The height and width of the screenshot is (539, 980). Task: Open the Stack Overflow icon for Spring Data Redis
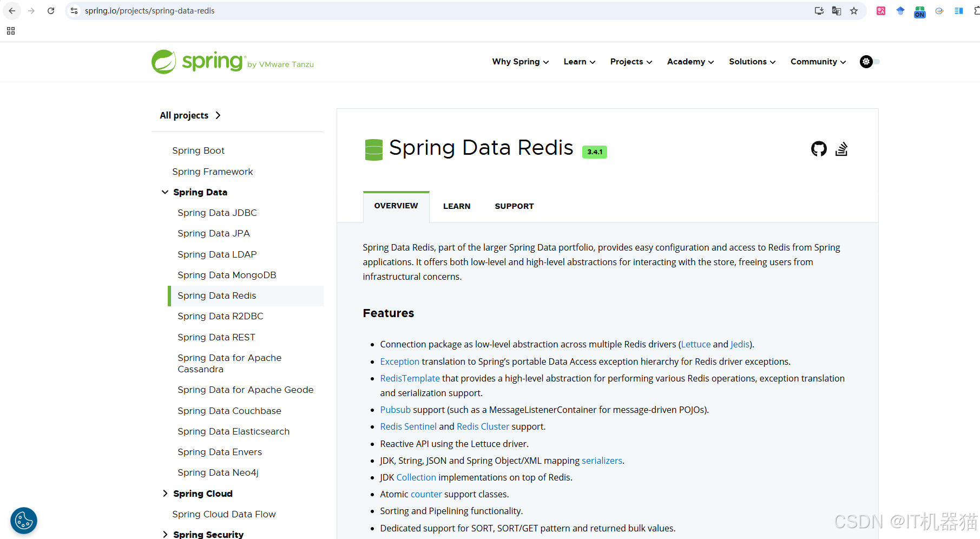pyautogui.click(x=841, y=149)
